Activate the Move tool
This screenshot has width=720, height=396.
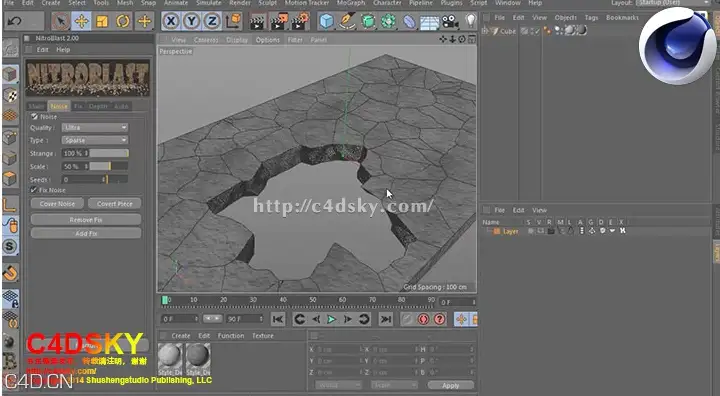click(x=81, y=21)
